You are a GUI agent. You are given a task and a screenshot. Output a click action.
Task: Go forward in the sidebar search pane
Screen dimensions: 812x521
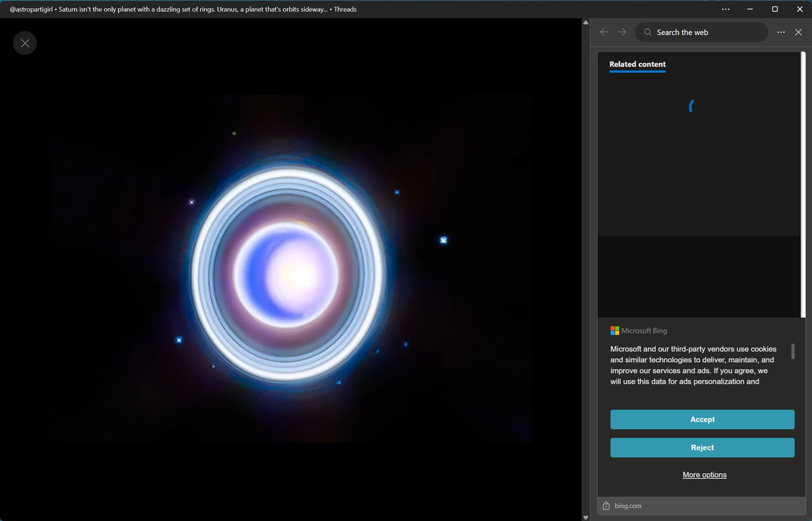tap(622, 32)
